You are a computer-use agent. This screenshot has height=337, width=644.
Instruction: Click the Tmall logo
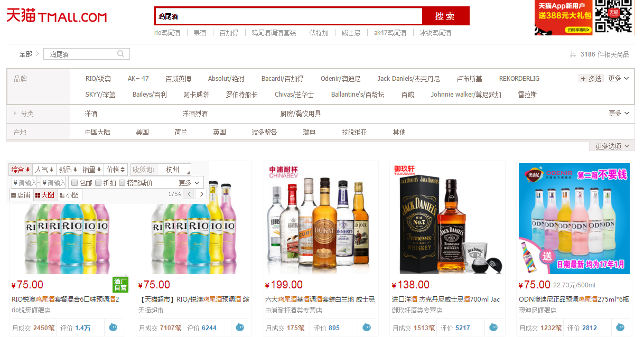coord(57,16)
